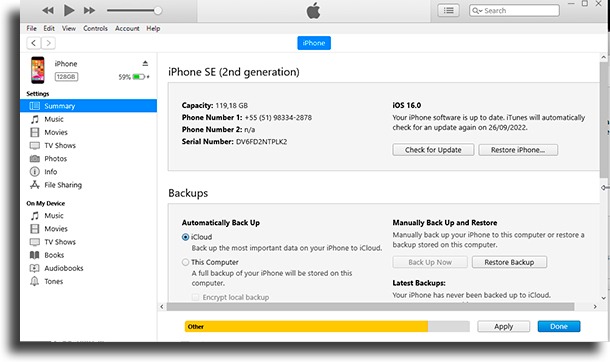The image size is (610, 362).
Task: Click the Audiobooks icon
Action: coord(35,268)
